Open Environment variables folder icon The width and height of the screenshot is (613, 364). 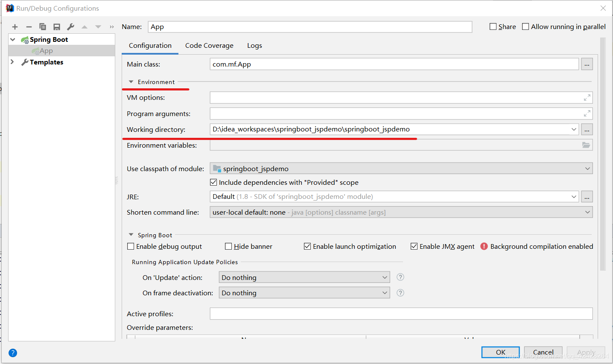pyautogui.click(x=586, y=145)
